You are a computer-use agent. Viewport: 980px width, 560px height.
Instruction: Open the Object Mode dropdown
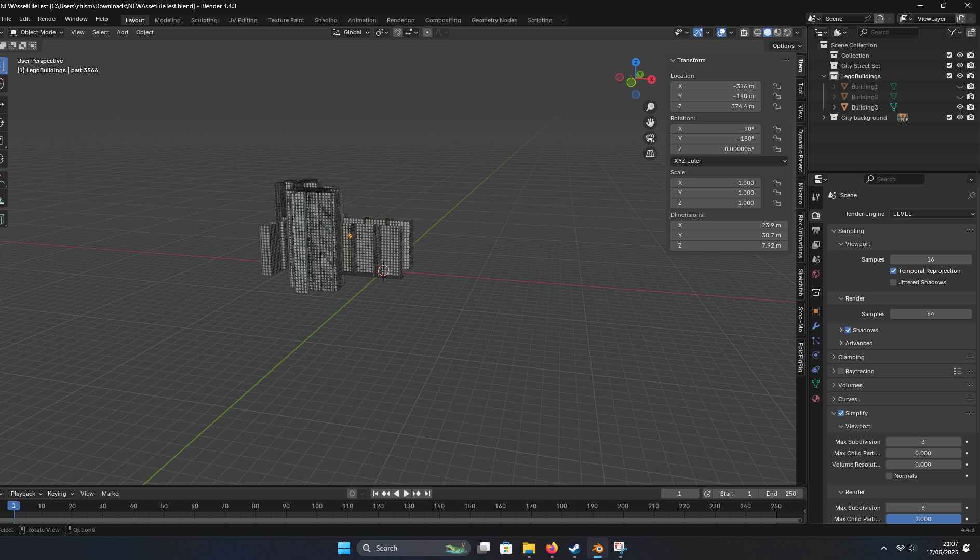pos(37,32)
